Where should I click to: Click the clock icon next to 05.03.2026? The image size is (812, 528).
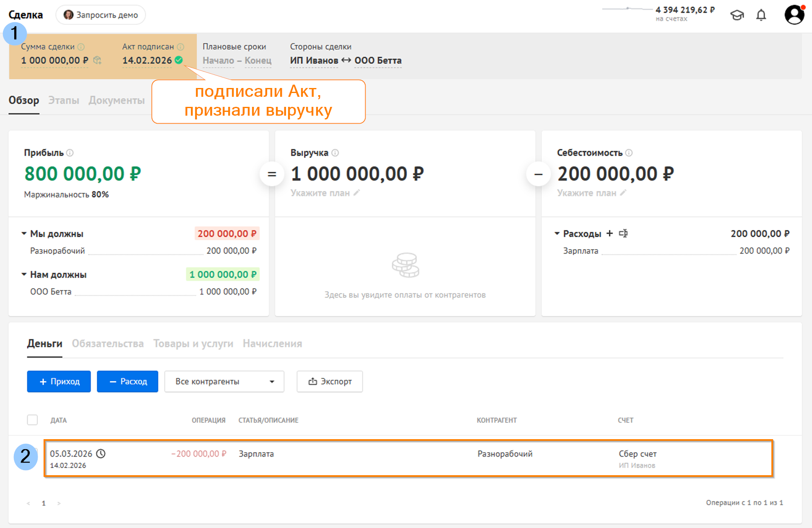pyautogui.click(x=101, y=453)
